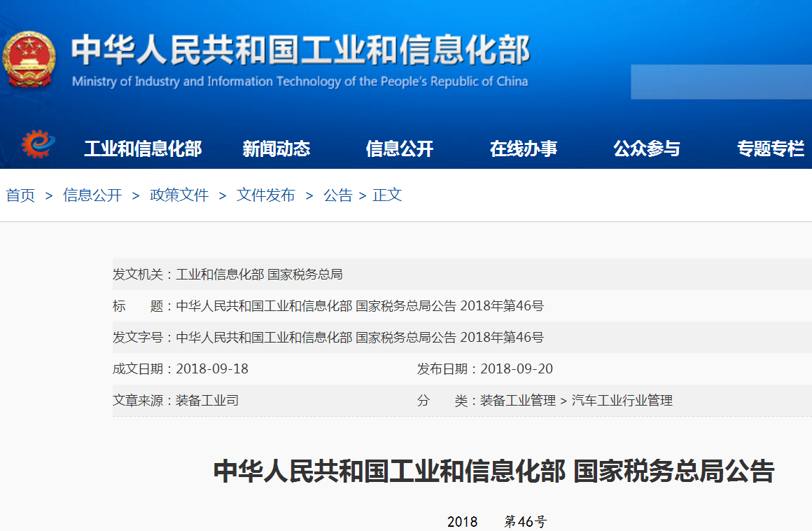Open the 专题专栏 navigation menu
Viewport: 812px width, 531px height.
point(770,148)
